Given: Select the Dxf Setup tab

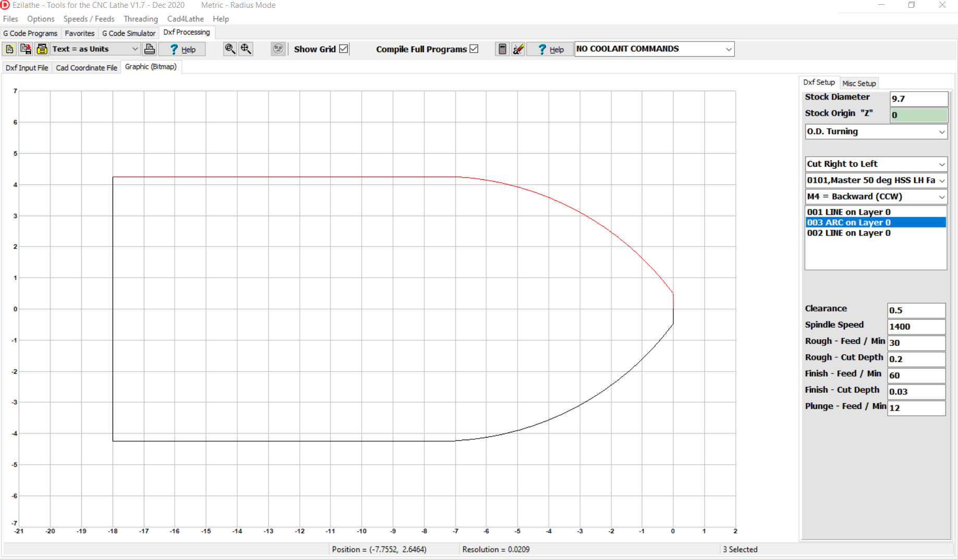Looking at the screenshot, I should point(819,82).
